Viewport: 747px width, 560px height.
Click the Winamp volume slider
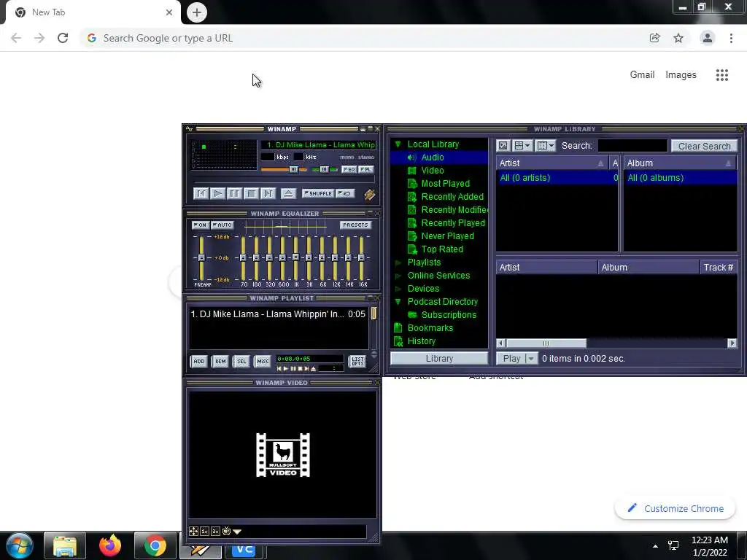pyautogui.click(x=285, y=169)
